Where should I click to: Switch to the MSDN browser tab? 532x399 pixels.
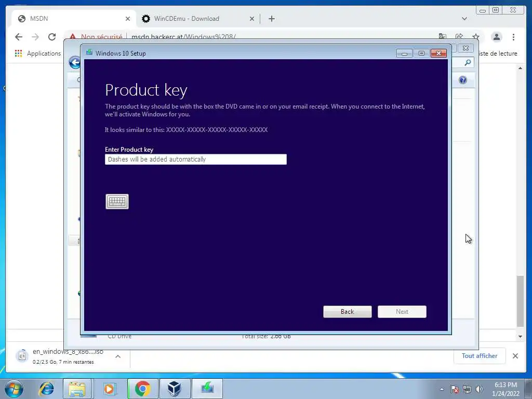(74, 19)
